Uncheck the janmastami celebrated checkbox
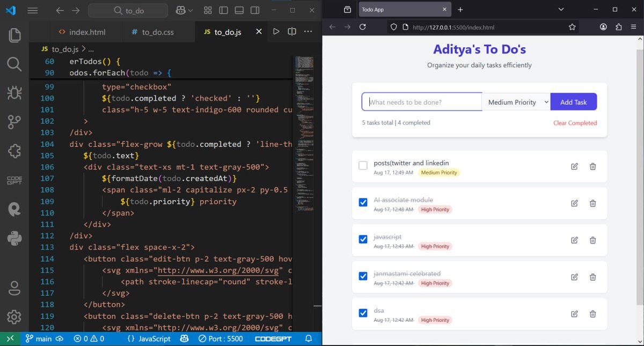This screenshot has height=346, width=644. 363,276
